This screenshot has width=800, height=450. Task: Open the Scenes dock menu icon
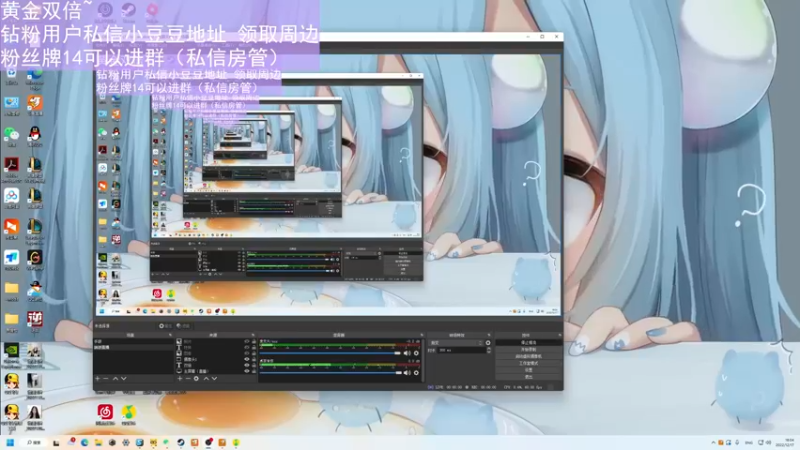pyautogui.click(x=170, y=335)
